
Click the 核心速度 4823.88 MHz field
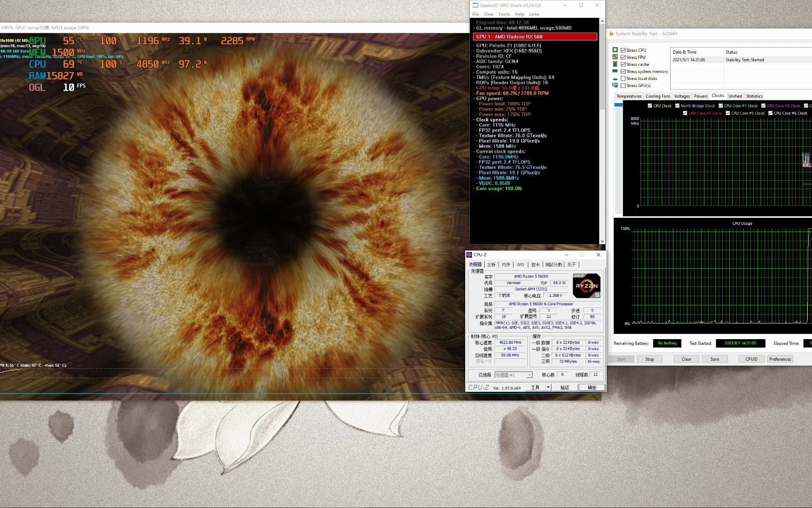point(510,342)
